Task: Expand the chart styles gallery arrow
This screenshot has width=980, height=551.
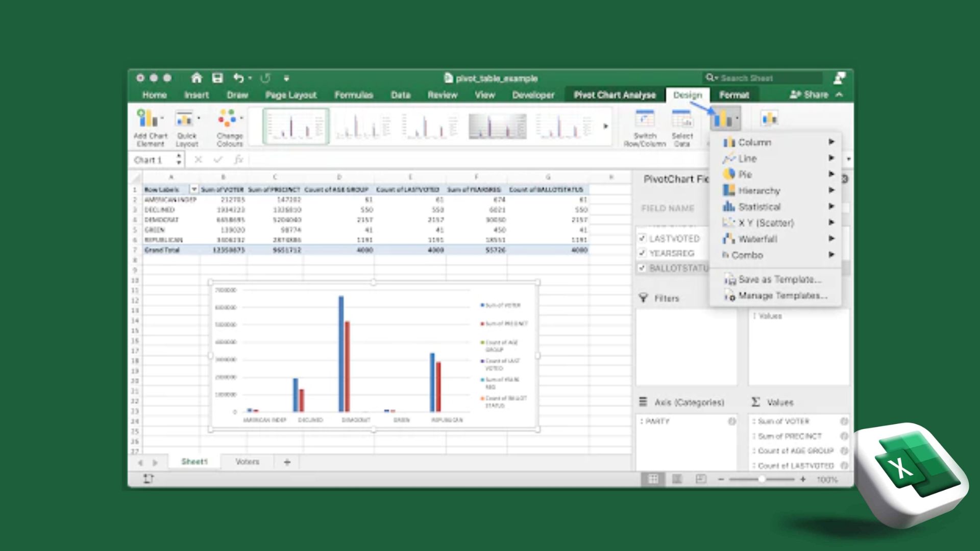Action: [606, 126]
